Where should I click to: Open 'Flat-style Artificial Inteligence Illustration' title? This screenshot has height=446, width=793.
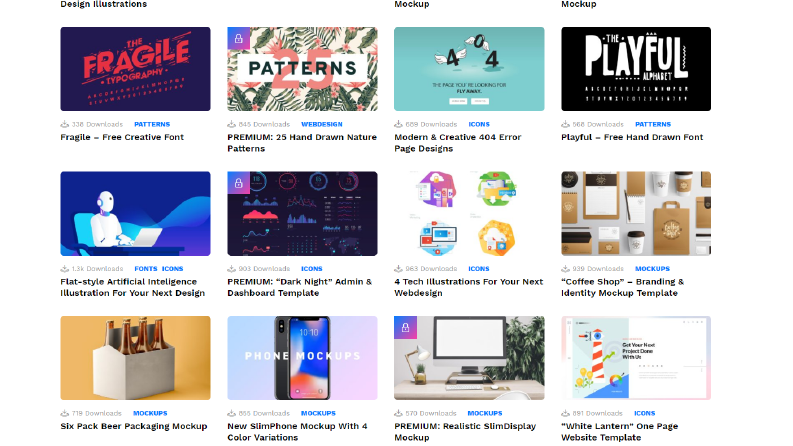point(133,287)
